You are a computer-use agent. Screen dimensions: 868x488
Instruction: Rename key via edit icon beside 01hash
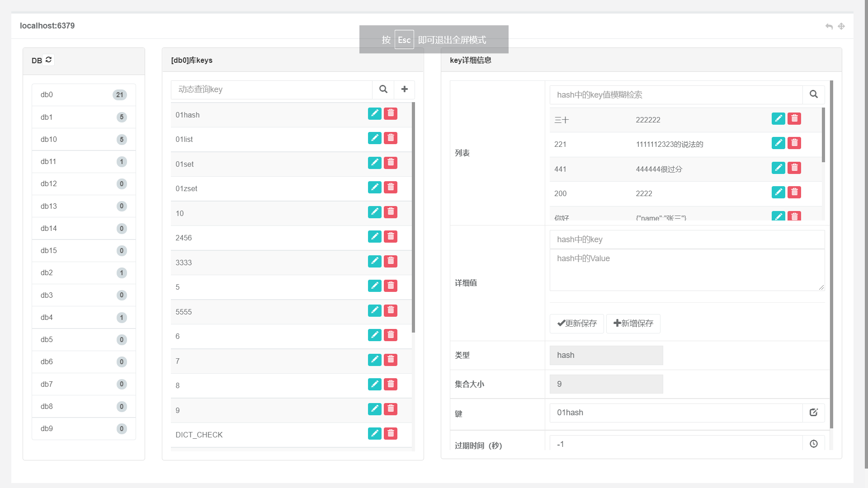click(814, 413)
